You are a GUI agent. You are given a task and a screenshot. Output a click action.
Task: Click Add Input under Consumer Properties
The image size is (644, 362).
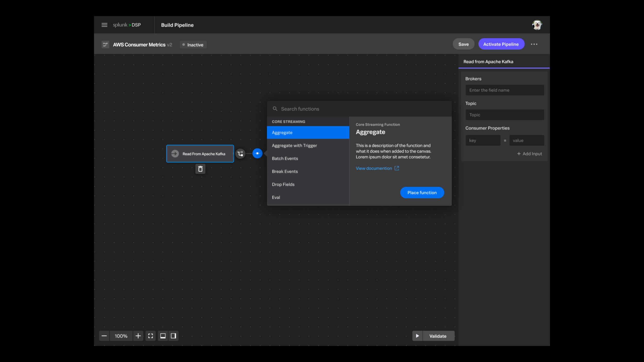529,154
